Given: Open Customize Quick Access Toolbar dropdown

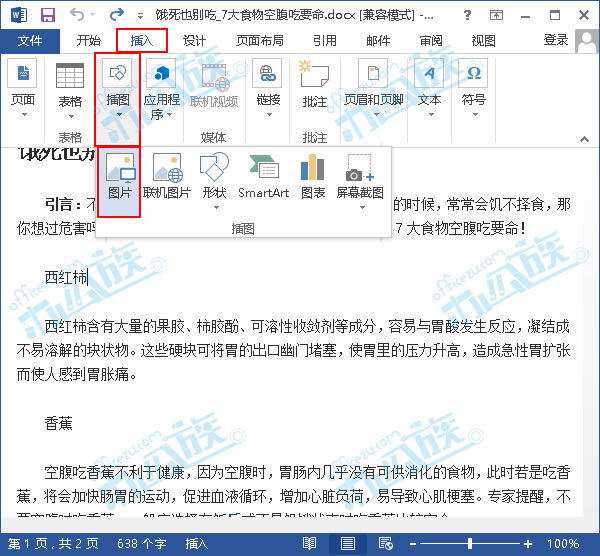Looking at the screenshot, I should (140, 16).
